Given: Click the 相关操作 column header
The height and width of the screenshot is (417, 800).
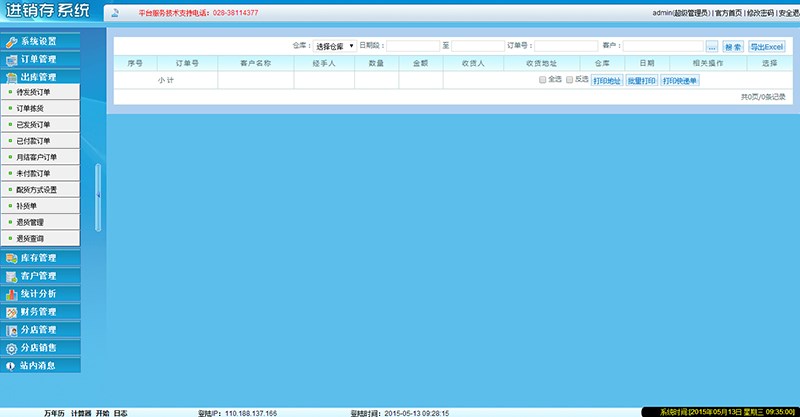Looking at the screenshot, I should [x=708, y=63].
